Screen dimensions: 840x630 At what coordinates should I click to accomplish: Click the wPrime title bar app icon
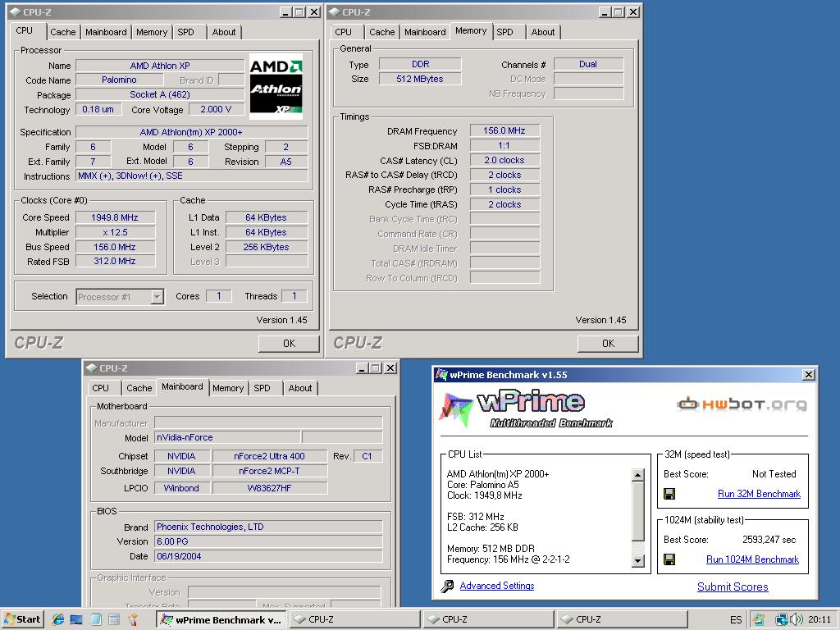pyautogui.click(x=441, y=374)
